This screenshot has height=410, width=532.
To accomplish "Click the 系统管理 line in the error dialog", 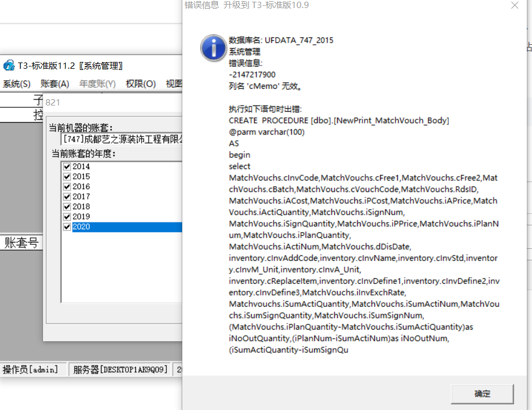I will click(245, 52).
